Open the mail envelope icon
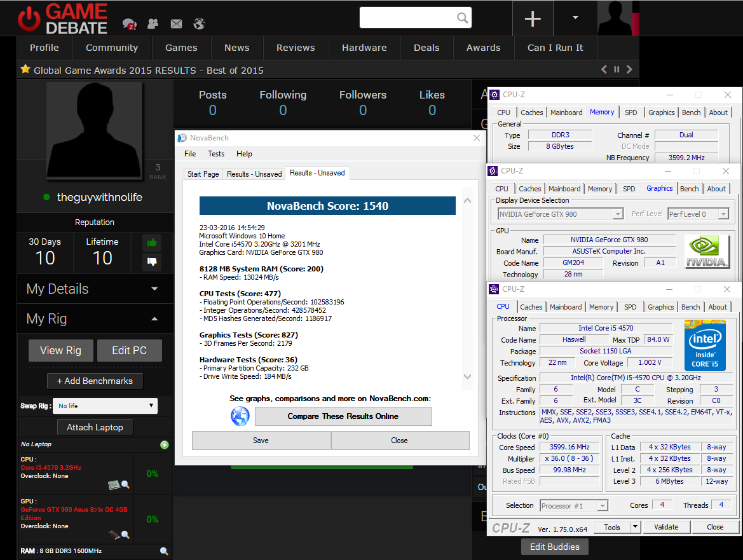This screenshot has width=743, height=560. coord(176,24)
